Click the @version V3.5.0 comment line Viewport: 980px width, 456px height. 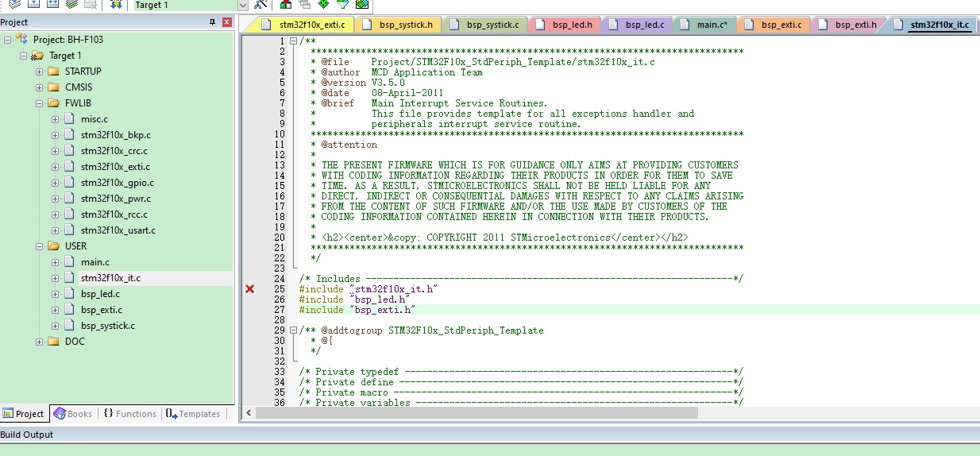358,83
